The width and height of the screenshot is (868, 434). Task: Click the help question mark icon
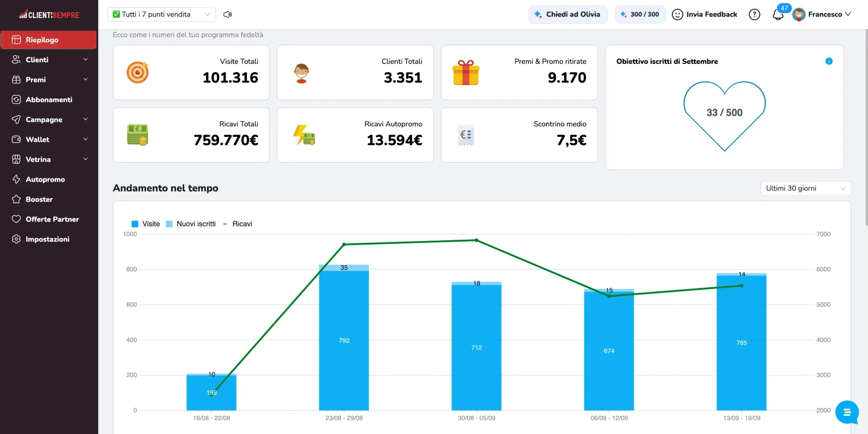755,14
